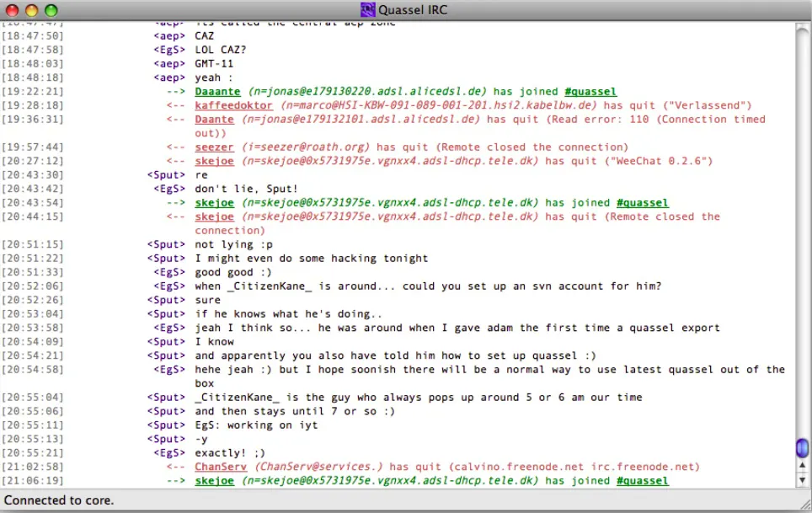Click the timestamp [20:52:06]
The width and height of the screenshot is (812, 513).
pos(33,286)
